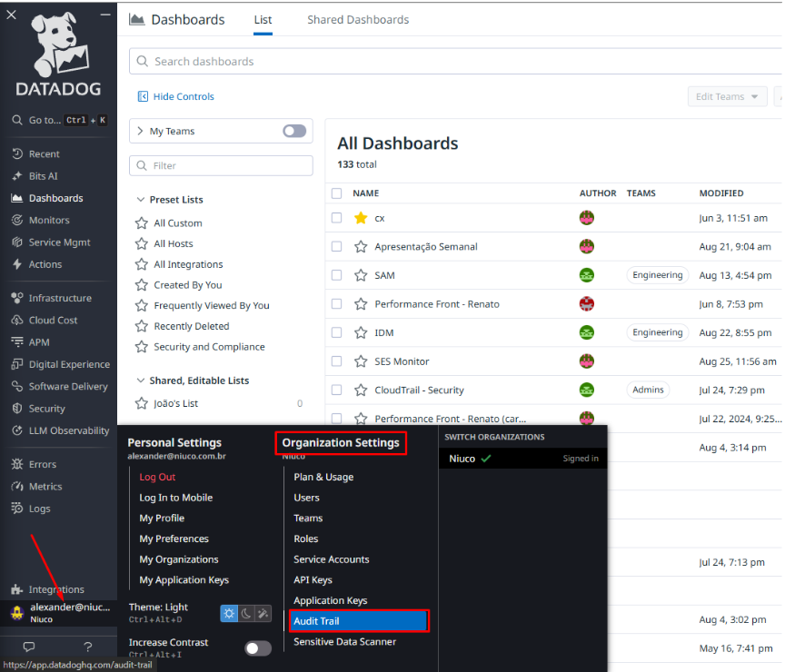
Task: Select the List tab
Action: click(263, 20)
